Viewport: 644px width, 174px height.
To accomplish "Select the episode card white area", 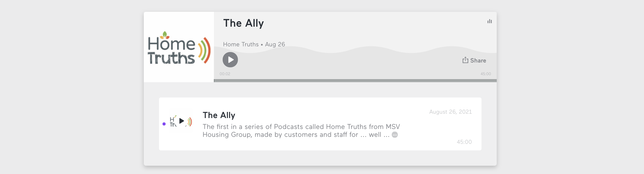I will [320, 124].
